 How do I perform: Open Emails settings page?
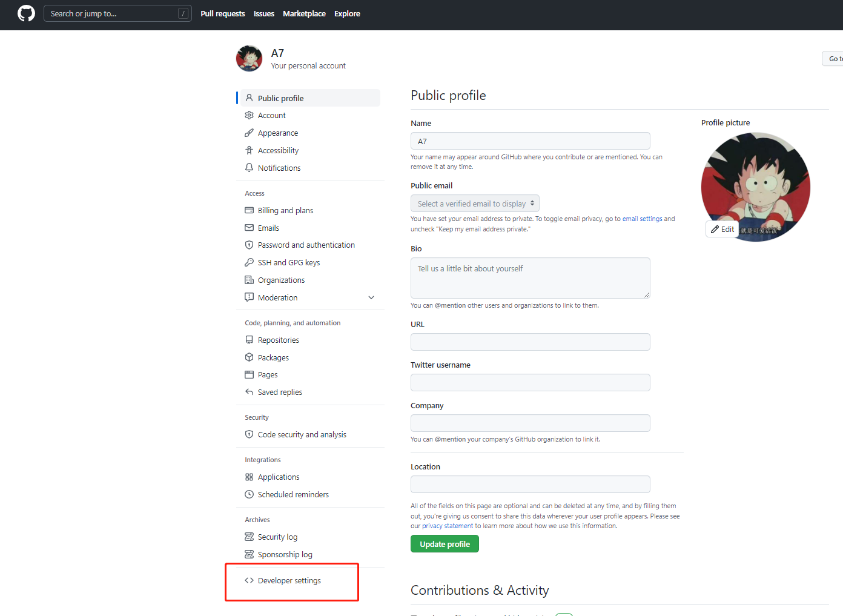(268, 228)
